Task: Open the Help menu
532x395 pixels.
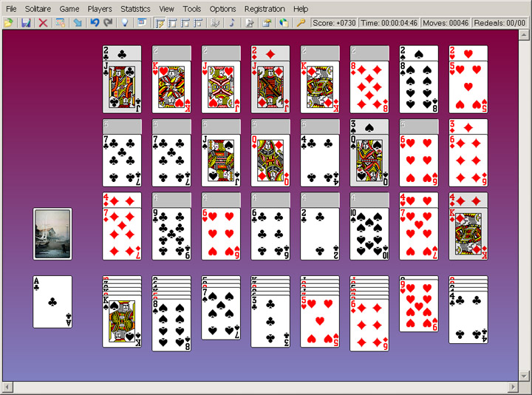Action: coord(301,9)
